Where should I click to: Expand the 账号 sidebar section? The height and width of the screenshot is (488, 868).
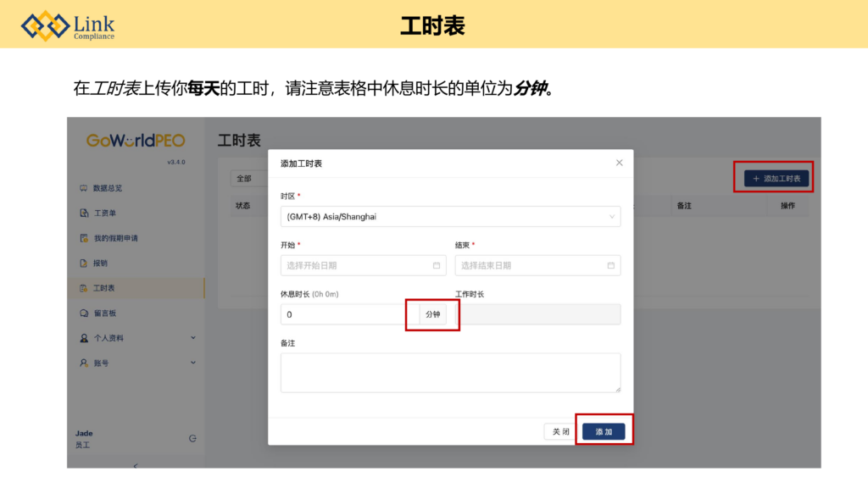pyautogui.click(x=192, y=363)
